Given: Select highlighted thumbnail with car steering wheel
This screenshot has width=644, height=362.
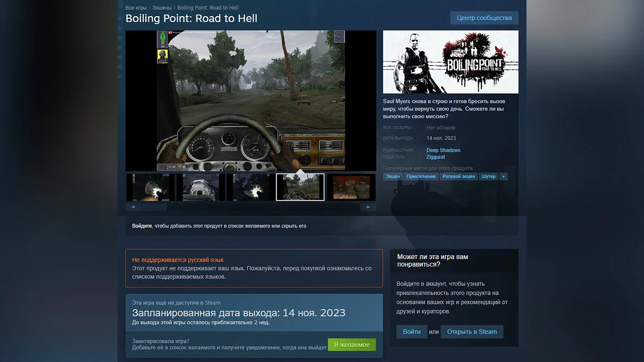Looking at the screenshot, I should 301,187.
